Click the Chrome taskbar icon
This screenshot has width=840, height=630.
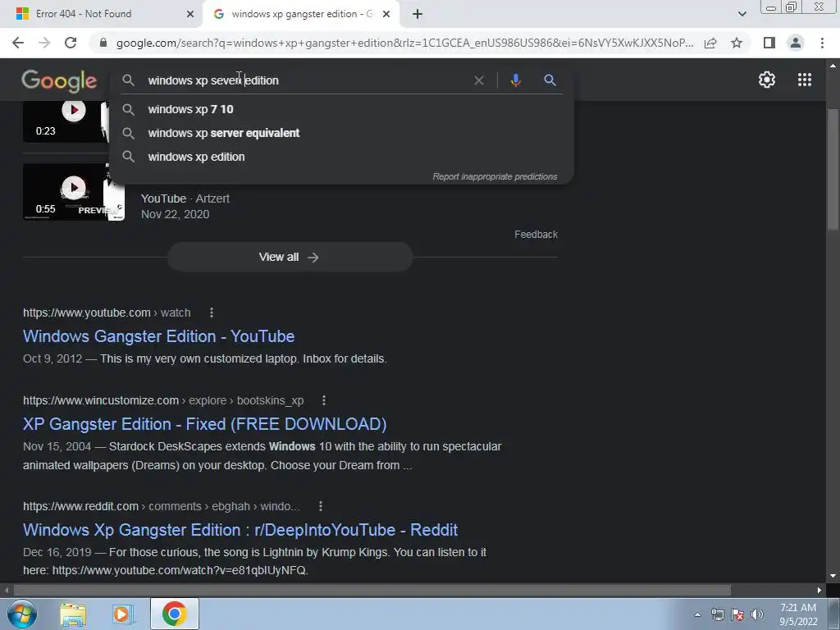click(174, 614)
